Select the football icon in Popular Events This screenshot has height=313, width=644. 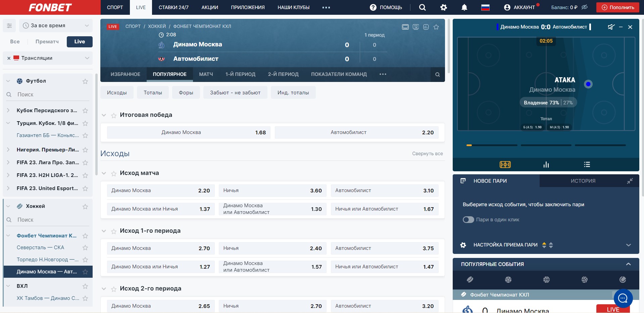(x=508, y=279)
